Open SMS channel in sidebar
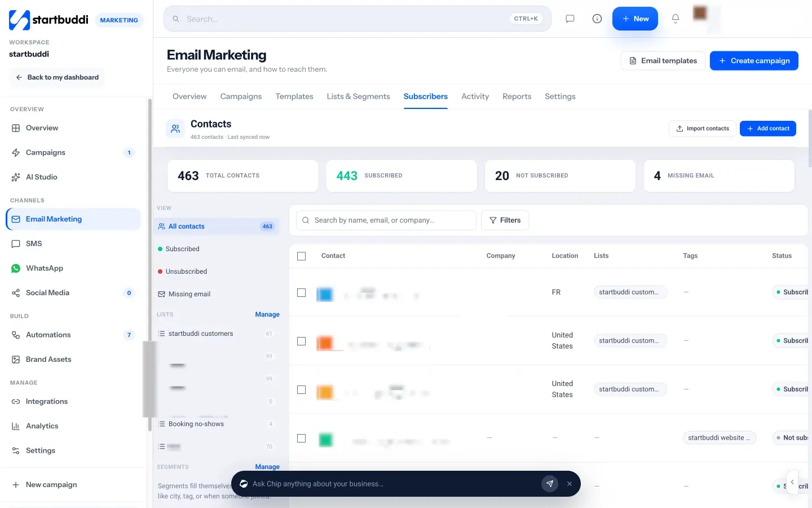 pyautogui.click(x=73, y=244)
